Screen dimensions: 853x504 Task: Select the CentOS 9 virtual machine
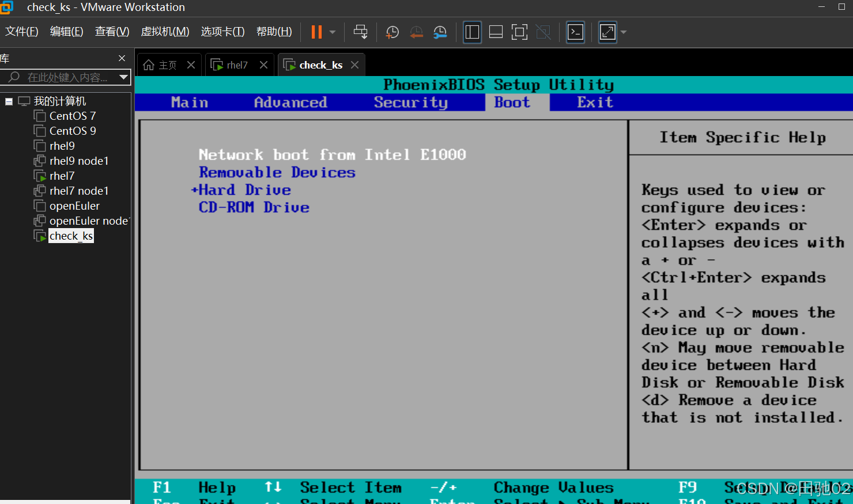pos(73,131)
